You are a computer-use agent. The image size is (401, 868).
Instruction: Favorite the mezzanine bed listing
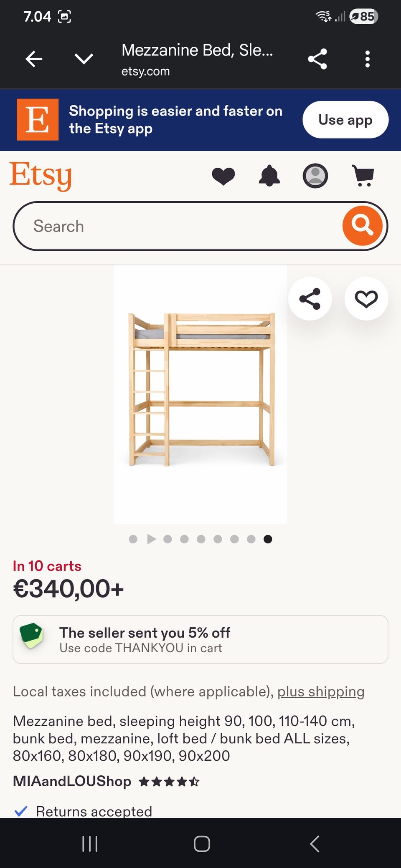tap(366, 299)
